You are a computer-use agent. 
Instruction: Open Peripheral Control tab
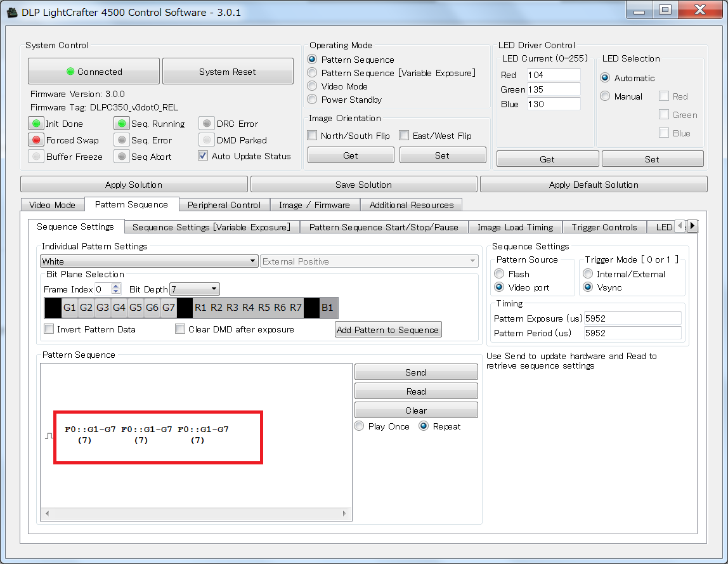[224, 205]
